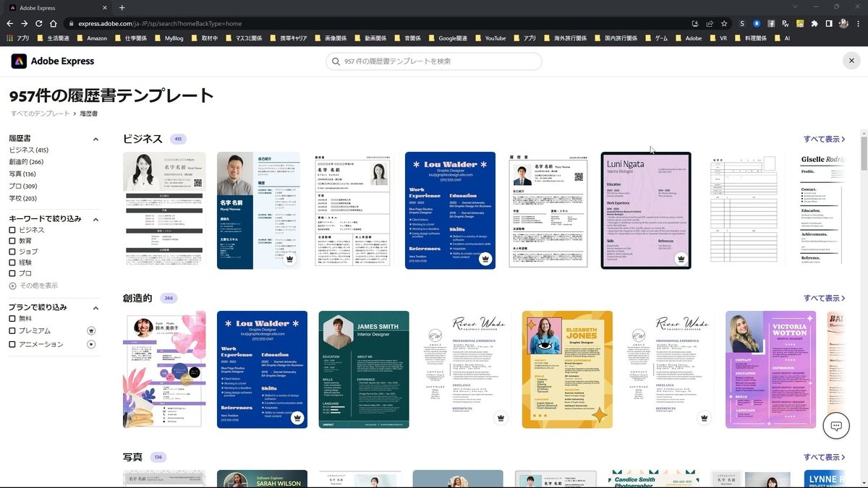
Task: Collapse the プランで絞り込み section
Action: click(95, 307)
